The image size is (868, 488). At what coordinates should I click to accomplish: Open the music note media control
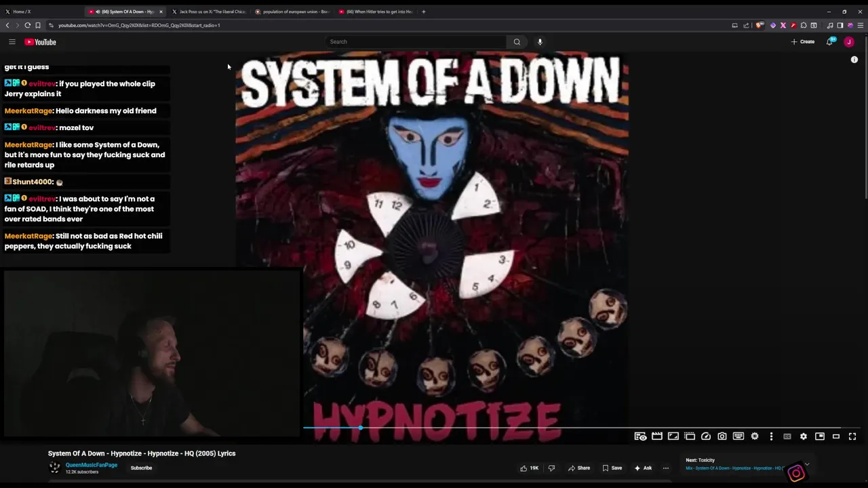[x=830, y=26]
